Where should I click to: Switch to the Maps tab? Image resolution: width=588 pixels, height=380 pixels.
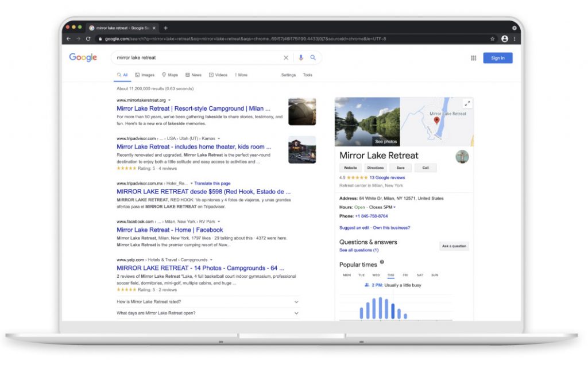[170, 75]
